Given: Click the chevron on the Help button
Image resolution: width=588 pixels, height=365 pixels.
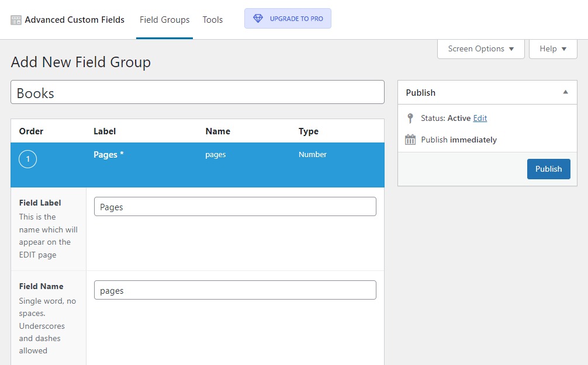Looking at the screenshot, I should click(x=565, y=49).
